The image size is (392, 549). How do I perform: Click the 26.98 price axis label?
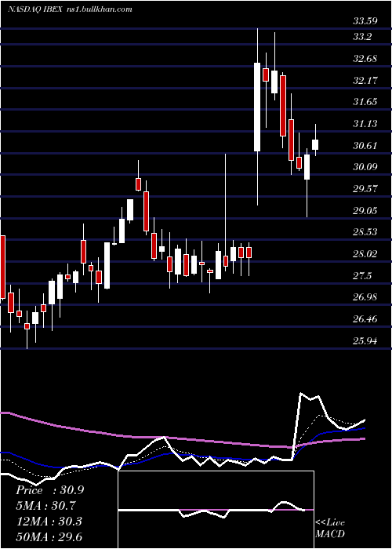coord(365,297)
